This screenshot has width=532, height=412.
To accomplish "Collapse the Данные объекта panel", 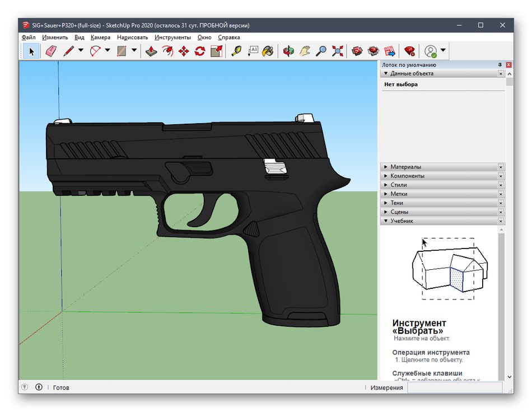I will (386, 73).
